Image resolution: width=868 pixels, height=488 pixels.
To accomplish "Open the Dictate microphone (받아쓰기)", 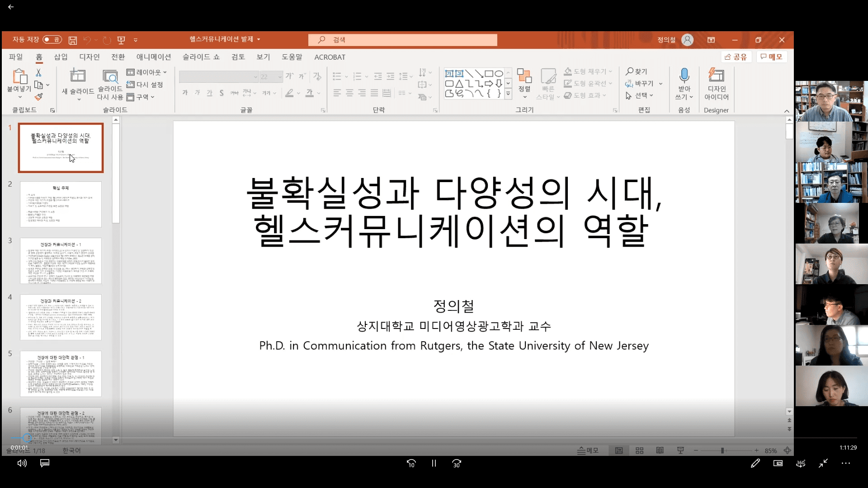I will point(684,84).
